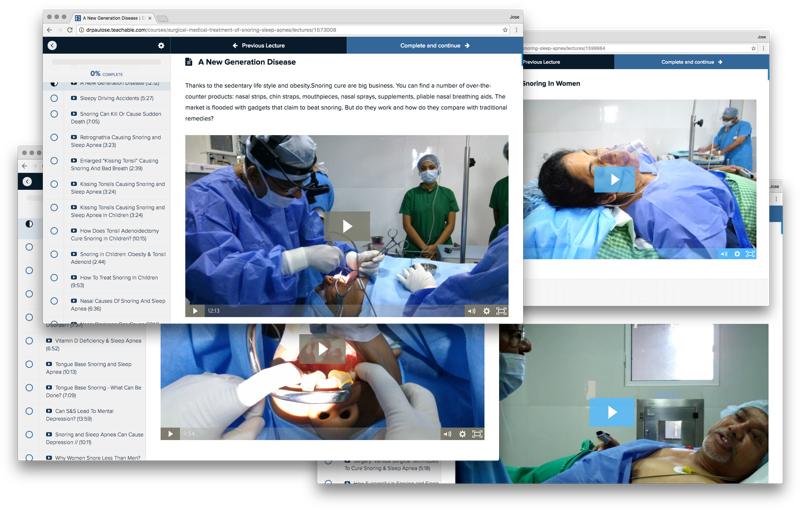Enter fullscreen on the 12:13 video

pyautogui.click(x=501, y=311)
